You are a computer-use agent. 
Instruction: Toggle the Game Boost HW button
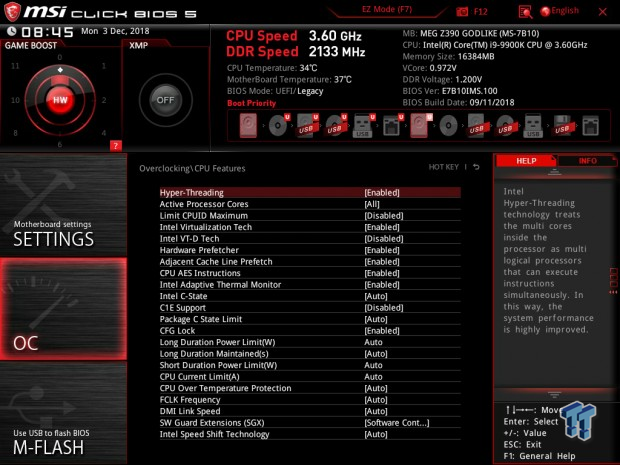point(60,100)
